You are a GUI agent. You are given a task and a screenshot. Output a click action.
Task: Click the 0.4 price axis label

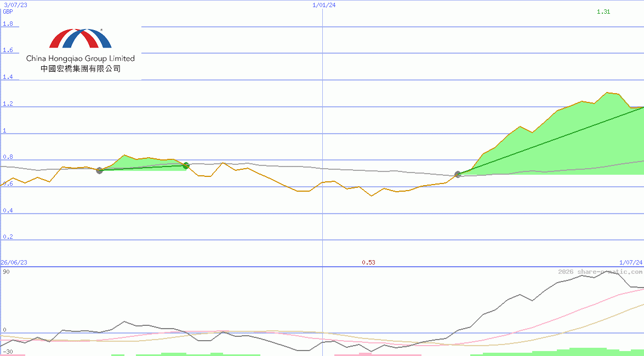[x=8, y=211]
